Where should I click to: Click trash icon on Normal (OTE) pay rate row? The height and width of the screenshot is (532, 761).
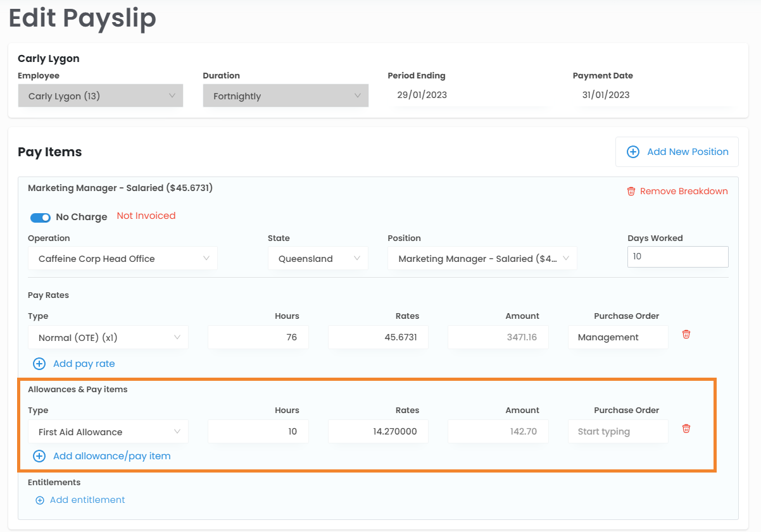tap(686, 335)
